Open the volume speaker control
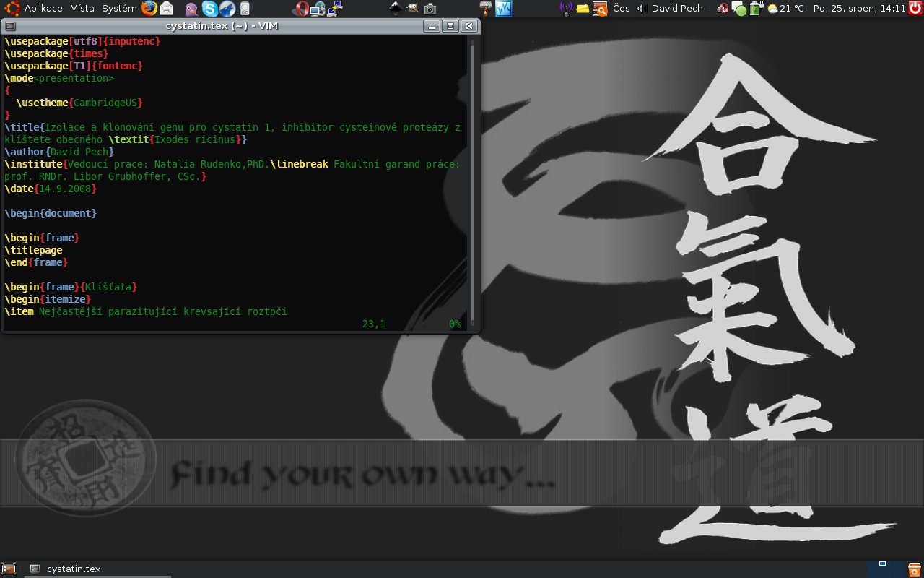 point(640,9)
